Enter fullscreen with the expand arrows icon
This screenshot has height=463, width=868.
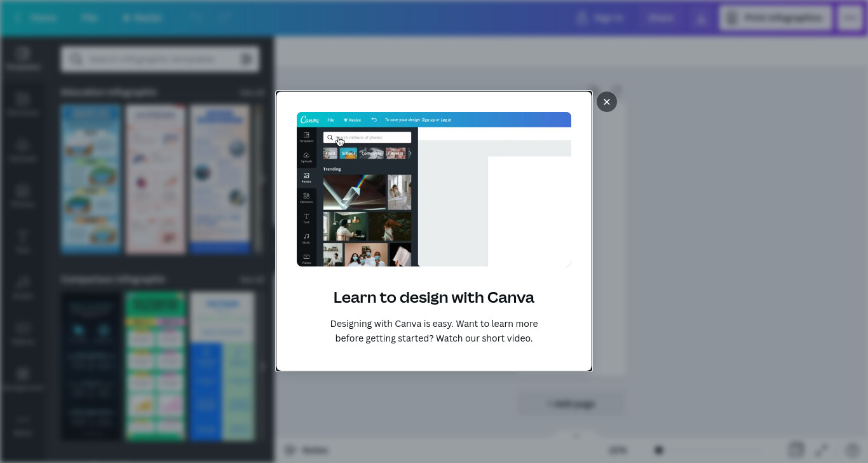(x=822, y=450)
